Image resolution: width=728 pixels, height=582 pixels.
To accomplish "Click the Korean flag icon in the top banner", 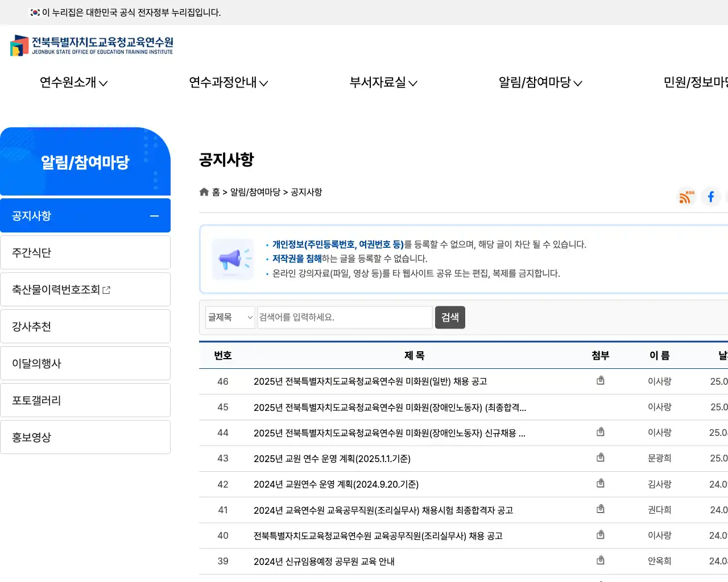I will [x=35, y=12].
